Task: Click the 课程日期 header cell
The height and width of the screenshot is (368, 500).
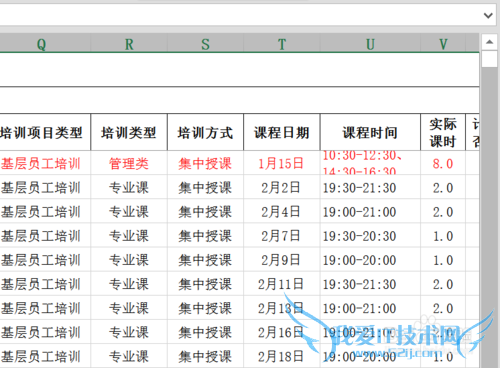Action: click(282, 132)
